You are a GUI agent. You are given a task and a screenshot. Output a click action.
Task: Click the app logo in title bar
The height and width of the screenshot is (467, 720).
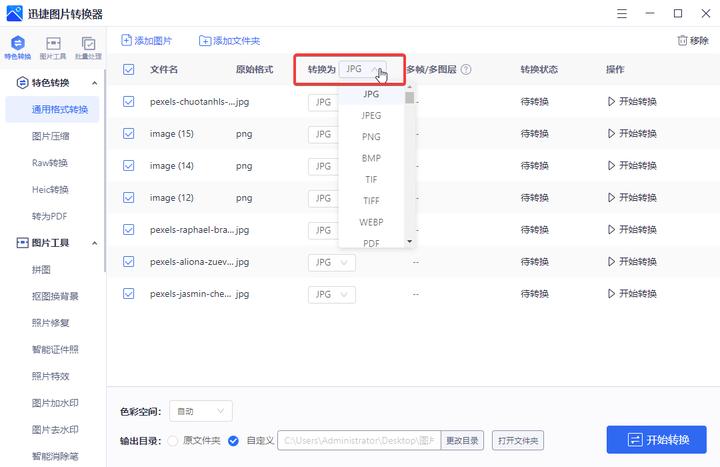click(x=14, y=13)
